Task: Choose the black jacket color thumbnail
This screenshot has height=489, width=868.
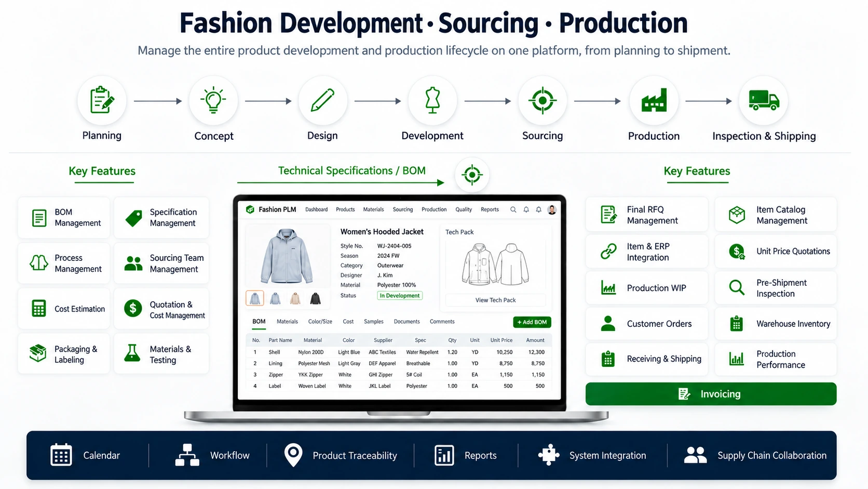Action: click(316, 298)
